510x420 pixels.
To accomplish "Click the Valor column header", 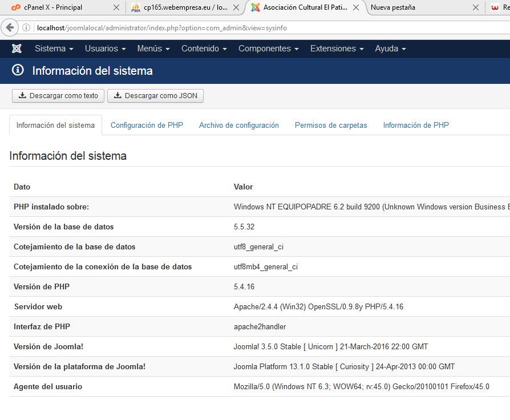I will pos(243,187).
